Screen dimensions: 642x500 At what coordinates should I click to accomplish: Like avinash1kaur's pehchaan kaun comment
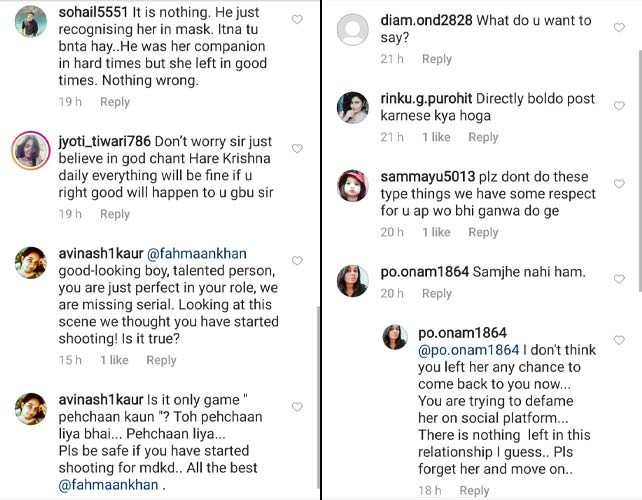(x=297, y=407)
